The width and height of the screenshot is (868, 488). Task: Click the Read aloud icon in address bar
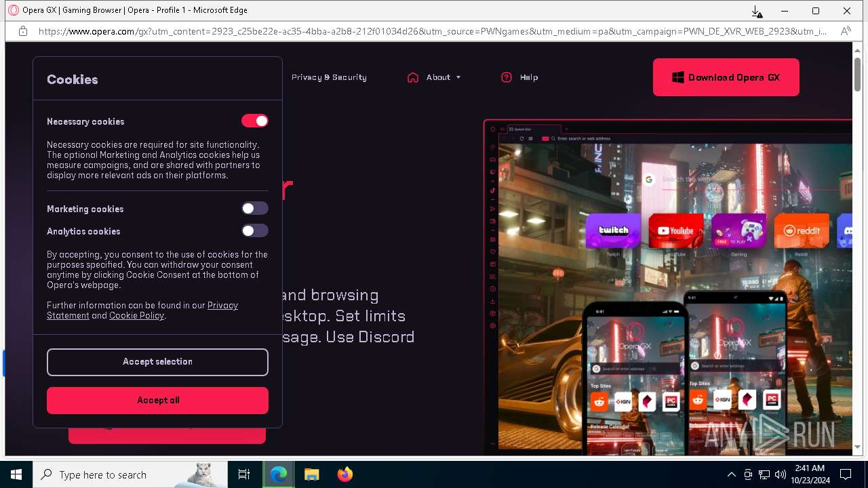[x=846, y=31]
